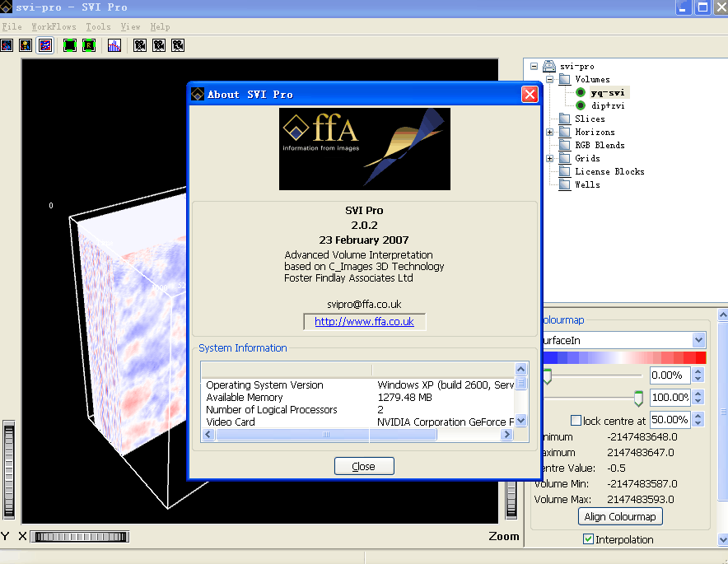Click the 100.00% colourmap input field
Screen dimensions: 728x564
coord(670,397)
